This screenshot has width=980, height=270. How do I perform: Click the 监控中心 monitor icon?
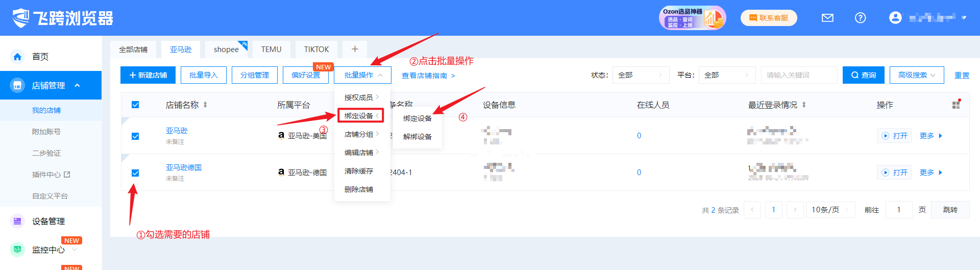click(x=17, y=250)
